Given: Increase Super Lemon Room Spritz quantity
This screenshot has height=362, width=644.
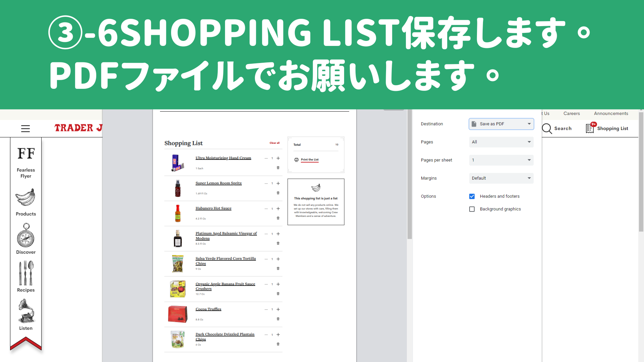Looking at the screenshot, I should (278, 183).
